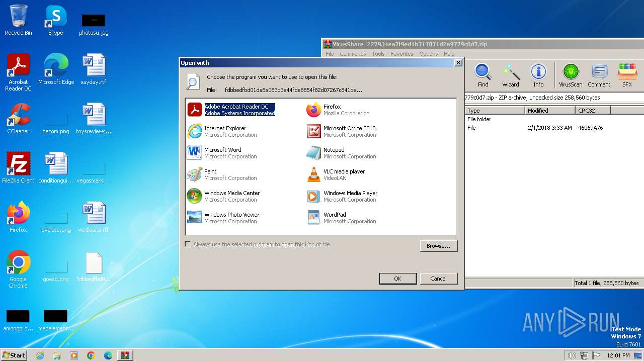Choose Windows Photo Viewer in program list

[x=223, y=218]
